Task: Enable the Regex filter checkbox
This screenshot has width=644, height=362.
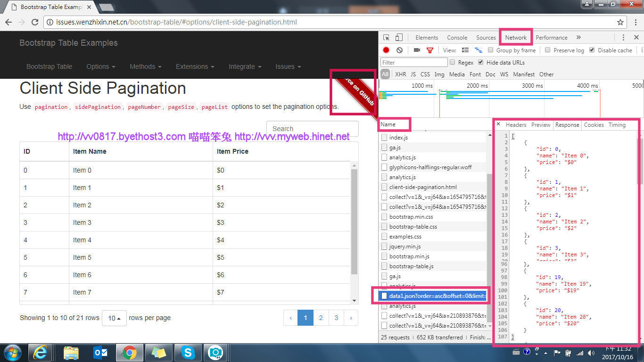Action: click(453, 62)
